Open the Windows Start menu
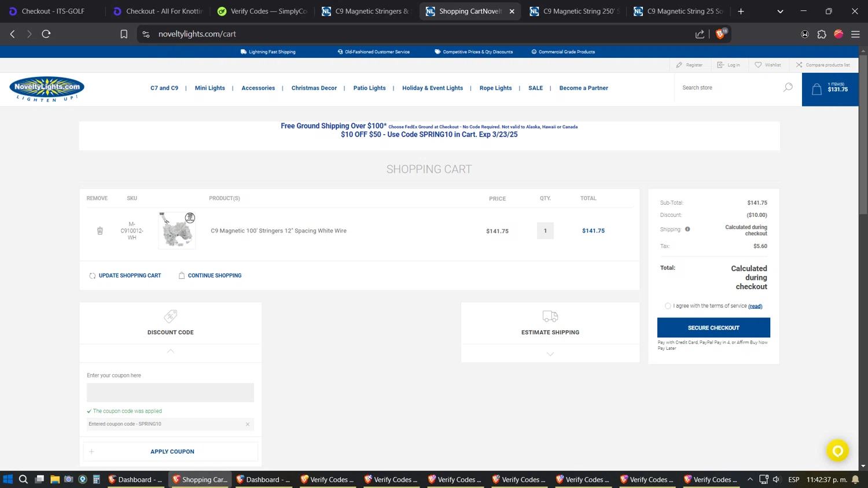 8,479
